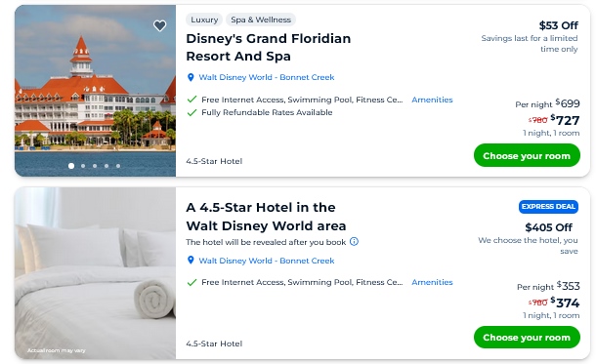Image resolution: width=596 pixels, height=364 pixels.
Task: Click map pin icon for Express Deal hotel
Action: 191,261
